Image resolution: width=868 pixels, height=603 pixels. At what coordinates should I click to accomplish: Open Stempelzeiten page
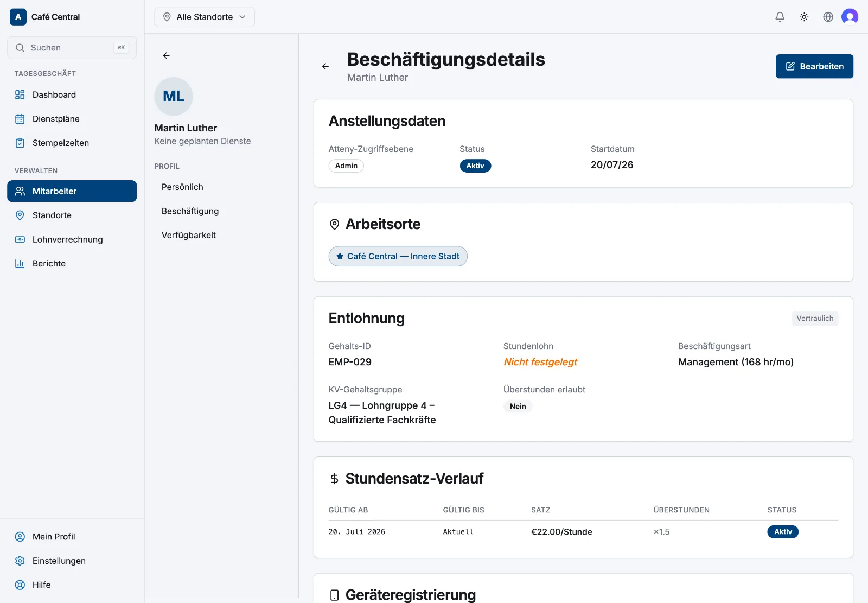[72, 143]
